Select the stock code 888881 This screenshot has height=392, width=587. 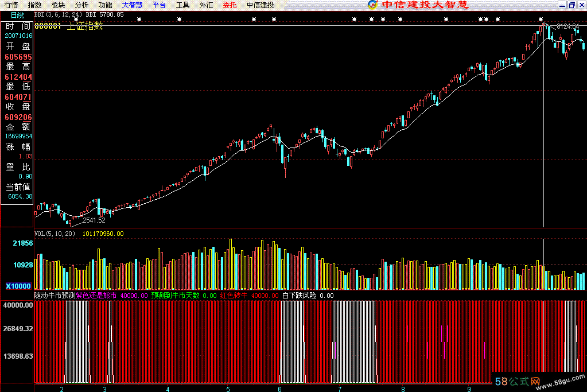pos(48,26)
